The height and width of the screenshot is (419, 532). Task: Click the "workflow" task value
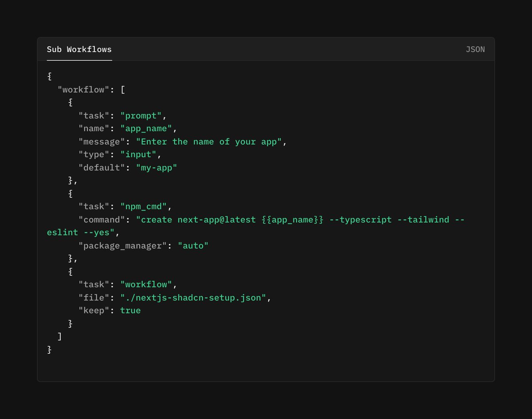(x=146, y=284)
